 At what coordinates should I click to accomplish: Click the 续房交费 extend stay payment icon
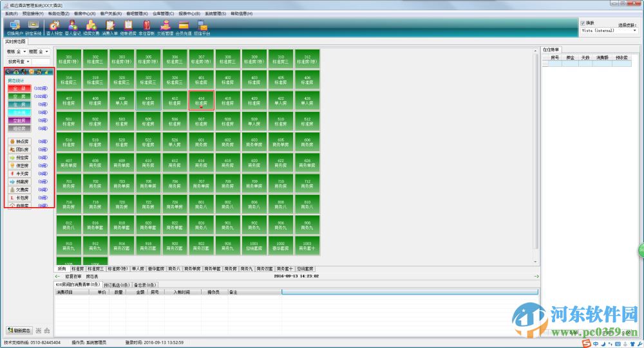click(91, 28)
